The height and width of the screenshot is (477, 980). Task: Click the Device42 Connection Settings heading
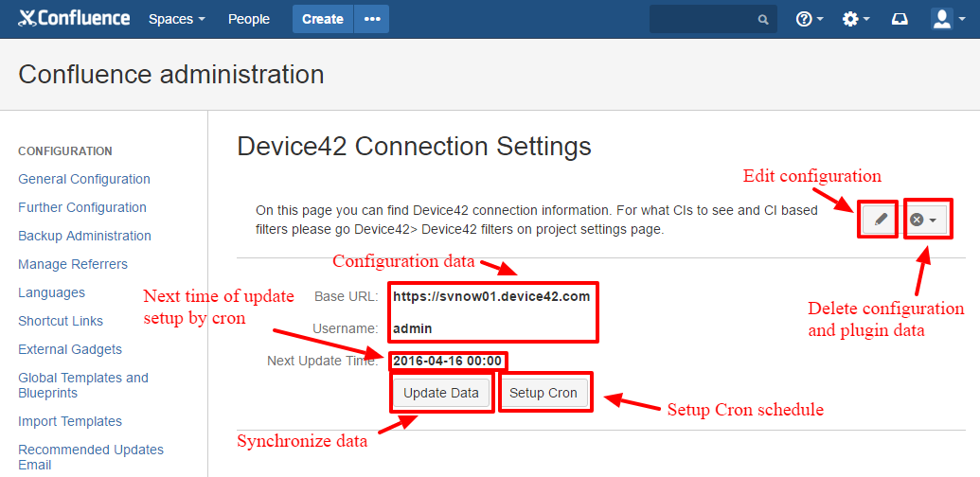(415, 147)
